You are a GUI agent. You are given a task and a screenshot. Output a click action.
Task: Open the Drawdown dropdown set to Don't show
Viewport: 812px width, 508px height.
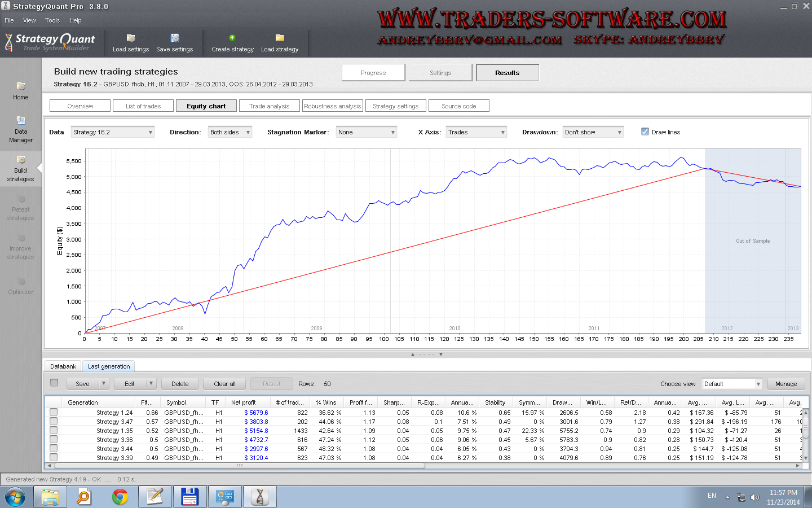[x=593, y=132]
